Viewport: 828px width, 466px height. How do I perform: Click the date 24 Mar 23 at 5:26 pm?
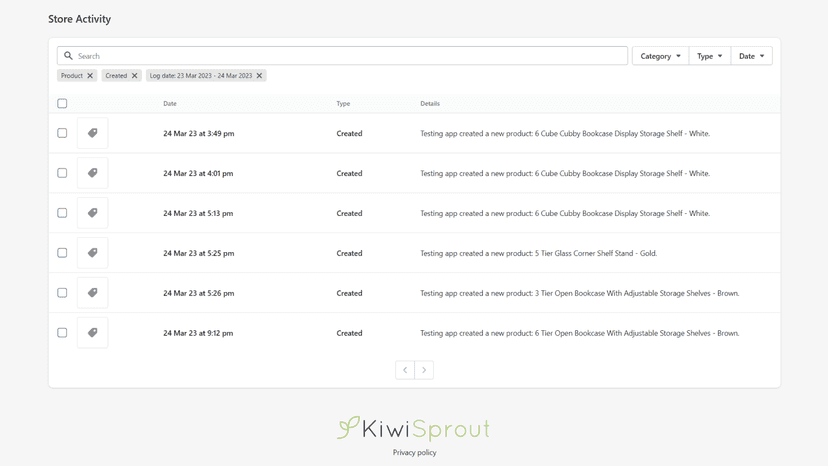199,293
